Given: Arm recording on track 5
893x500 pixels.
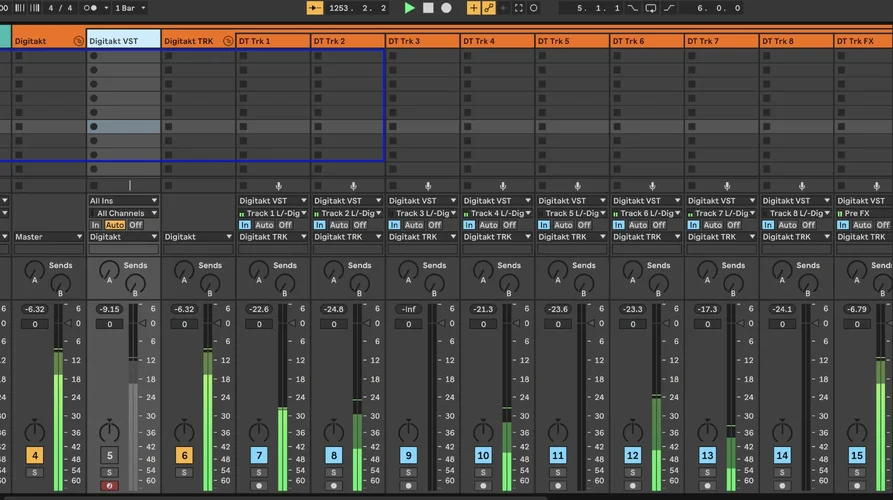Looking at the screenshot, I should (x=109, y=485).
